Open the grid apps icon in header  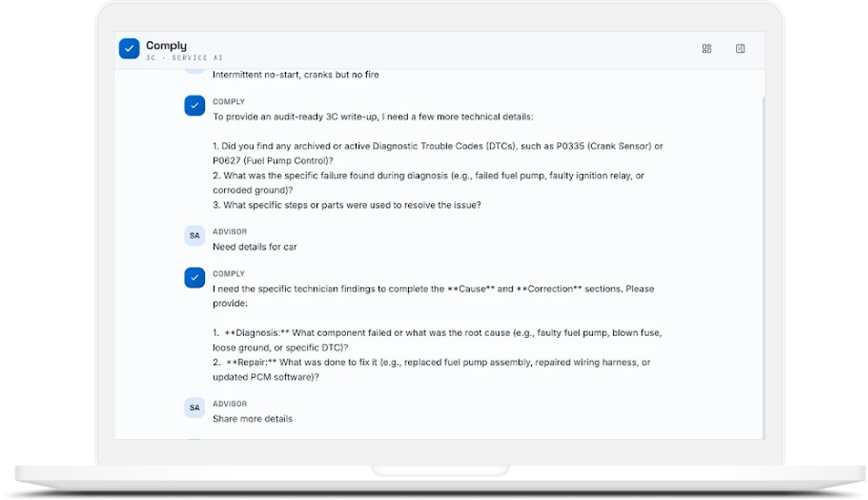(x=707, y=49)
